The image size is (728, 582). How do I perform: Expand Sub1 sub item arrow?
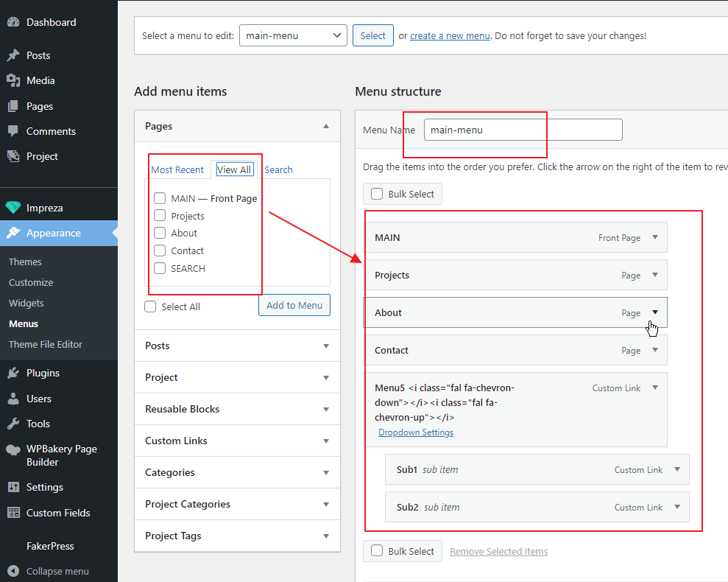tap(677, 469)
